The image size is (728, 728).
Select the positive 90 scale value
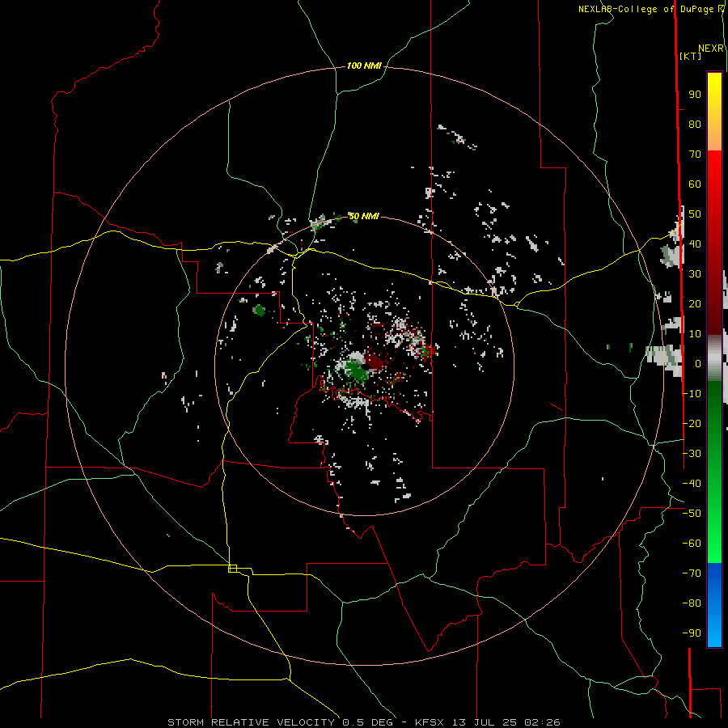point(695,95)
